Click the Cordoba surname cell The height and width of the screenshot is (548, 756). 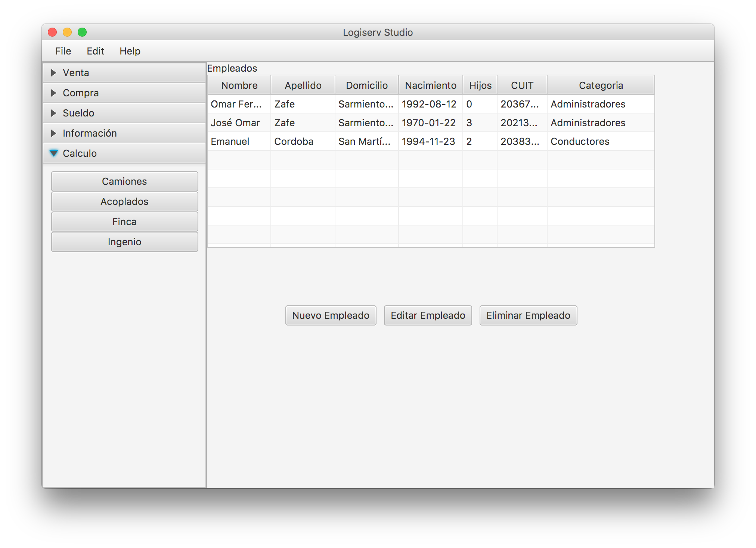[x=303, y=141]
